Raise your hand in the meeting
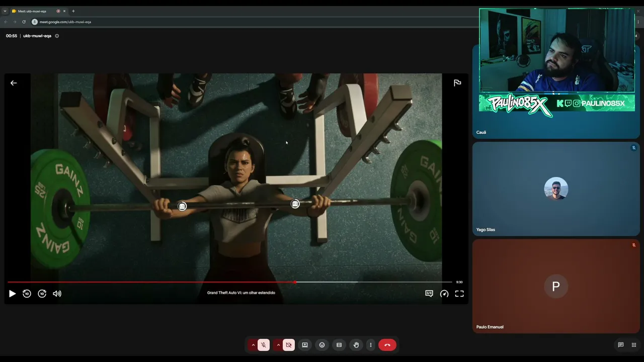Image resolution: width=644 pixels, height=362 pixels. click(x=356, y=345)
